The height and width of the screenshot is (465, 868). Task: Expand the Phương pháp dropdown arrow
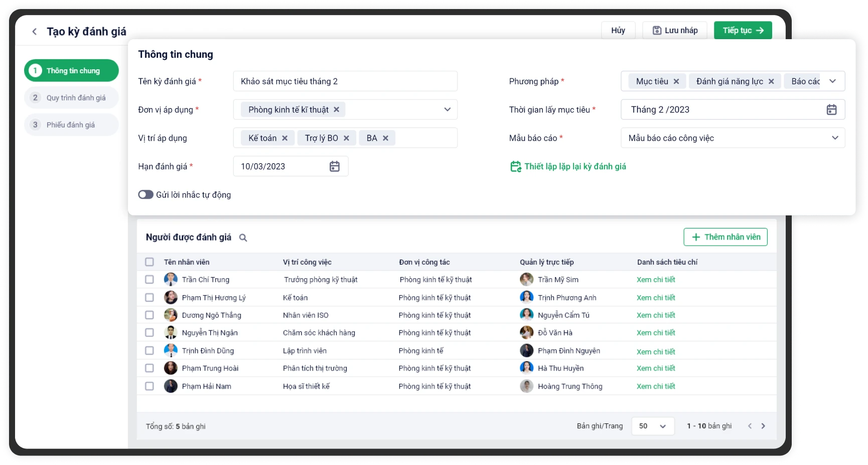[x=832, y=81]
